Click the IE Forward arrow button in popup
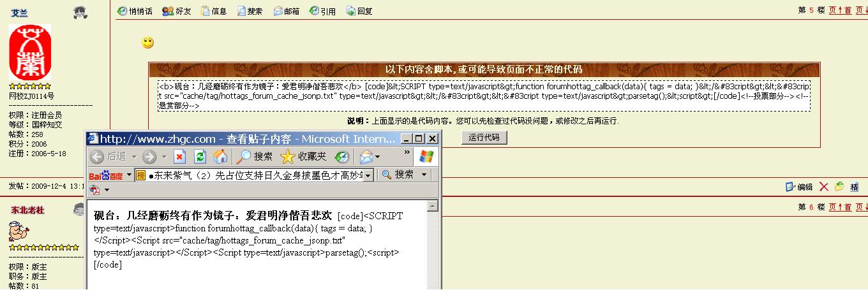 (149, 157)
